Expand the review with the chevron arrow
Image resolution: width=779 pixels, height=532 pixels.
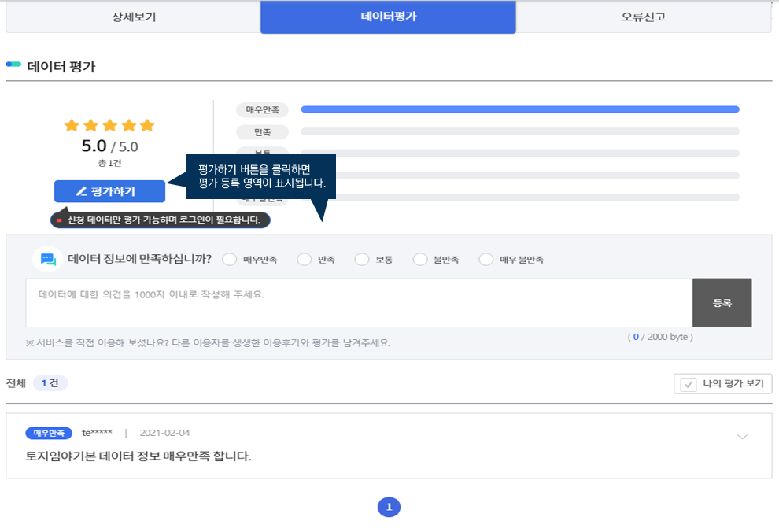point(741,437)
